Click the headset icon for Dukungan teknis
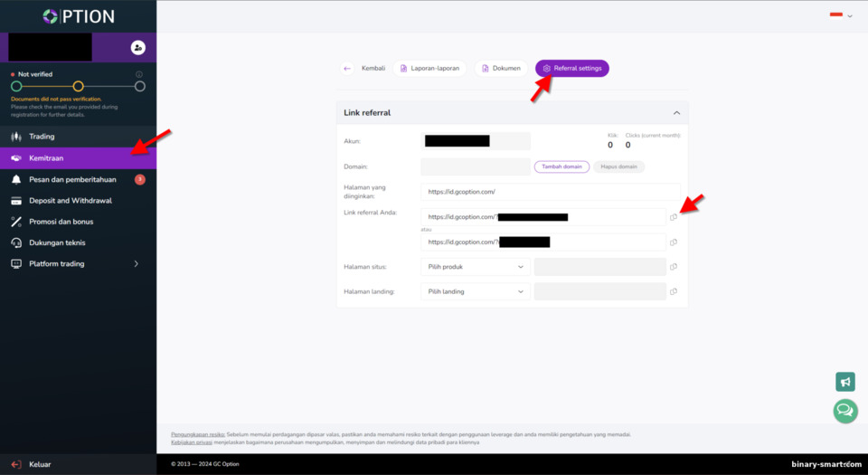The width and height of the screenshot is (868, 475). click(16, 242)
